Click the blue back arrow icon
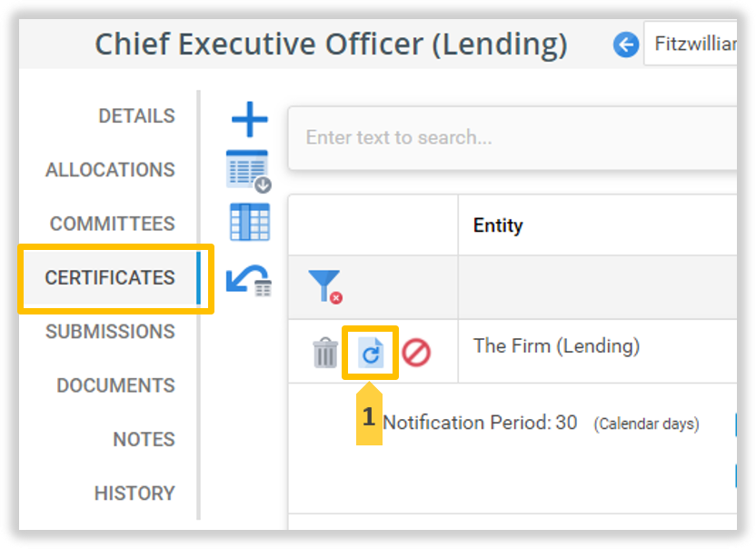Screen dimensions: 756x549 626,45
